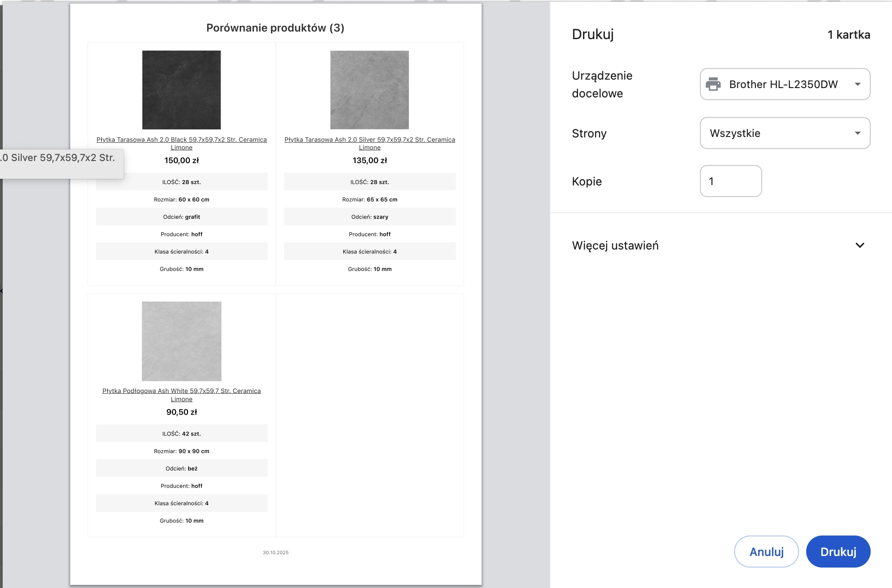892x588 pixels.
Task: Click the dropdown arrow on Brother HL-L2350DW
Action: coord(858,84)
